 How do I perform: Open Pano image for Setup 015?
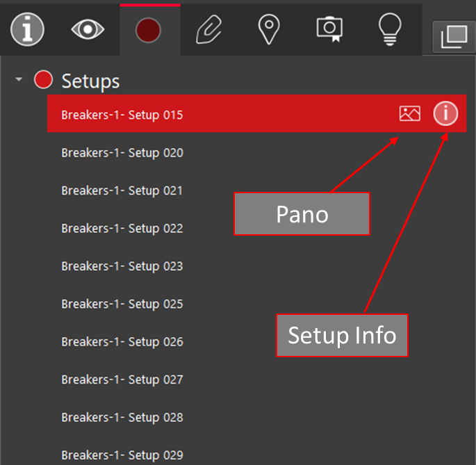point(410,113)
